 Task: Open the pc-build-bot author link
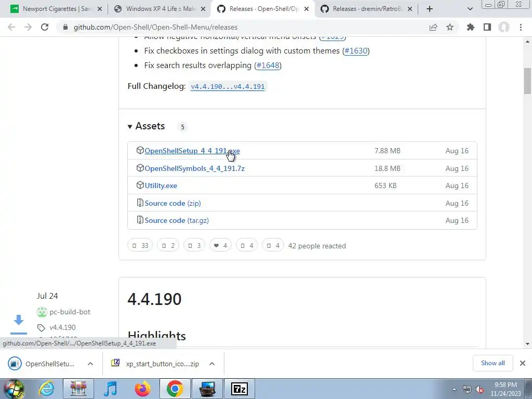70,312
